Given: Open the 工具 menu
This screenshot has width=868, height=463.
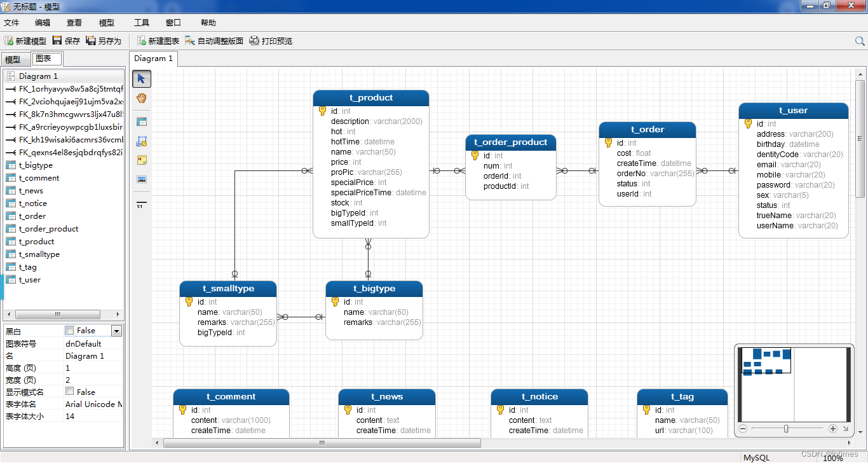Looking at the screenshot, I should click(142, 23).
